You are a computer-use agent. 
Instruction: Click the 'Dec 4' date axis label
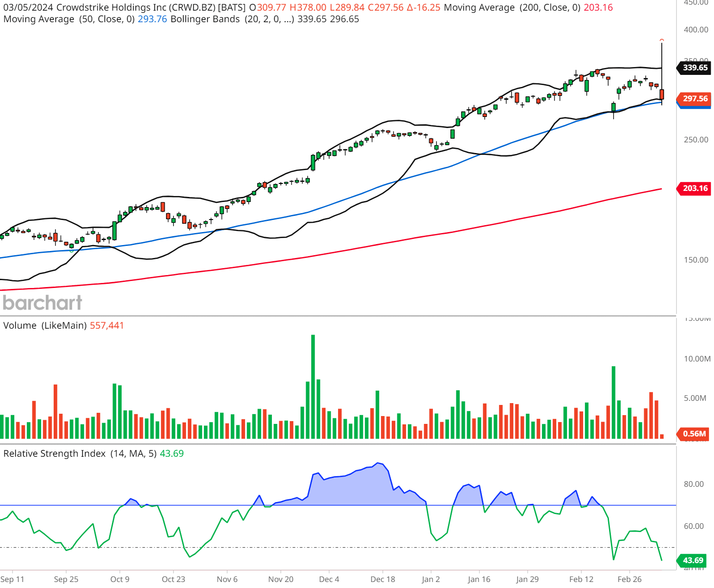(329, 579)
